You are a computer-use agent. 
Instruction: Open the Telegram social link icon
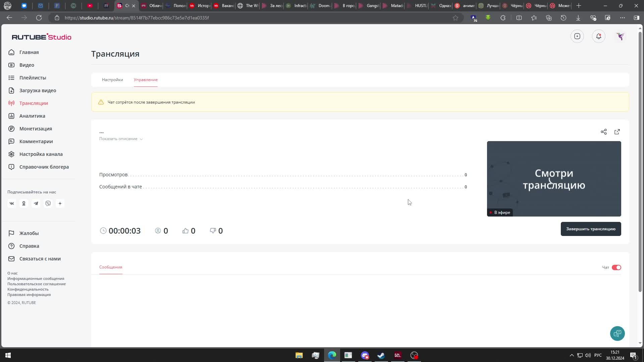[x=36, y=203]
